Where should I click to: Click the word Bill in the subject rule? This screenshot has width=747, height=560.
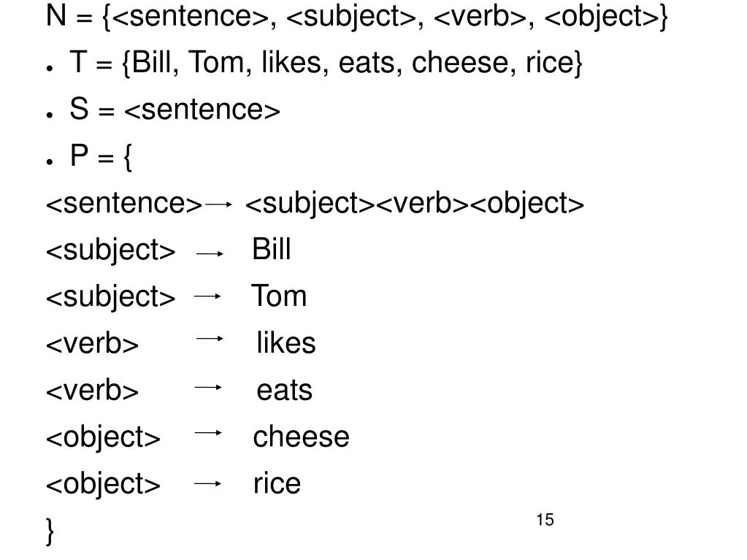click(x=271, y=249)
